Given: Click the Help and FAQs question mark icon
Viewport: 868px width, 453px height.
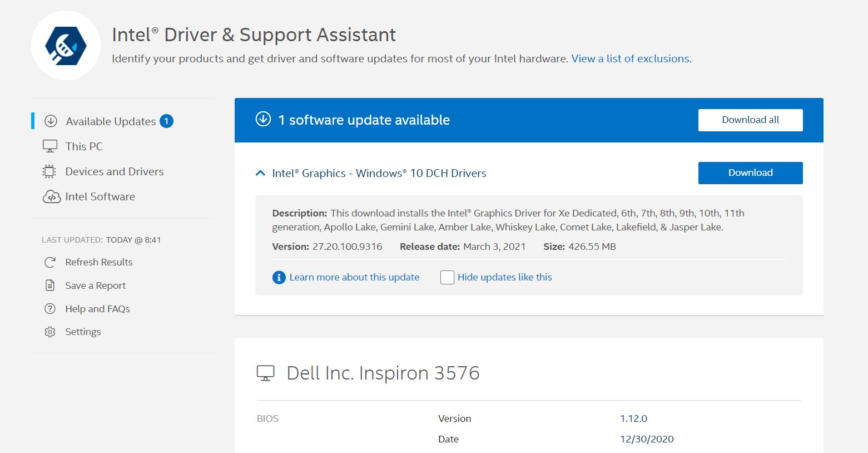Looking at the screenshot, I should click(50, 309).
